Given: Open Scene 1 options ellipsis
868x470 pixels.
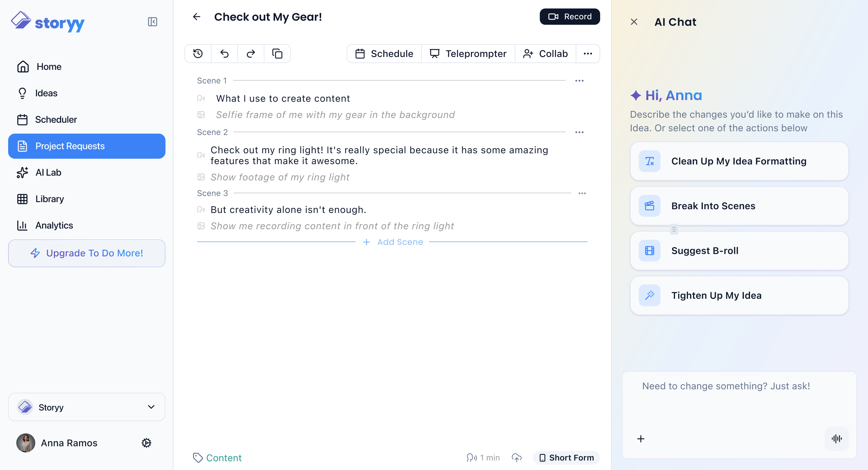Looking at the screenshot, I should click(579, 81).
